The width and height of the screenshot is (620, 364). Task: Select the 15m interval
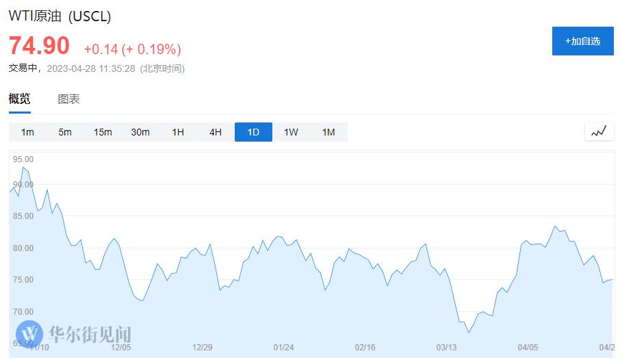click(x=103, y=132)
